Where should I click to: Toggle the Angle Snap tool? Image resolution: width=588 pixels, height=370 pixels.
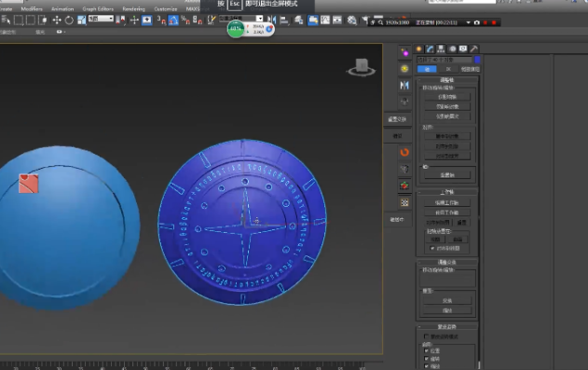173,20
